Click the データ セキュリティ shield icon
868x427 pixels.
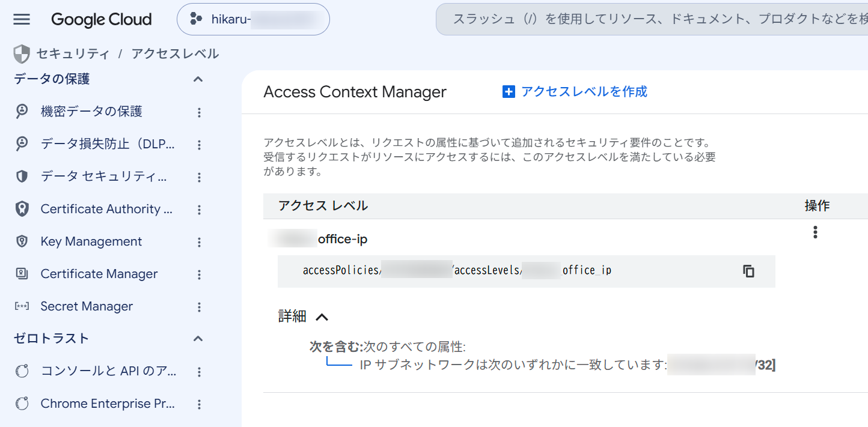pos(22,177)
